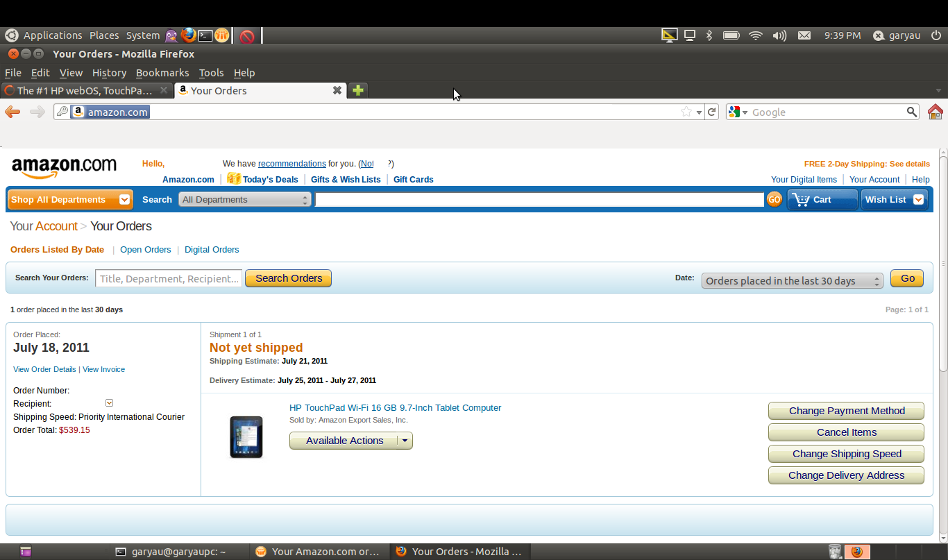Click Change Shipping Speed button
The height and width of the screenshot is (560, 948).
pos(847,454)
